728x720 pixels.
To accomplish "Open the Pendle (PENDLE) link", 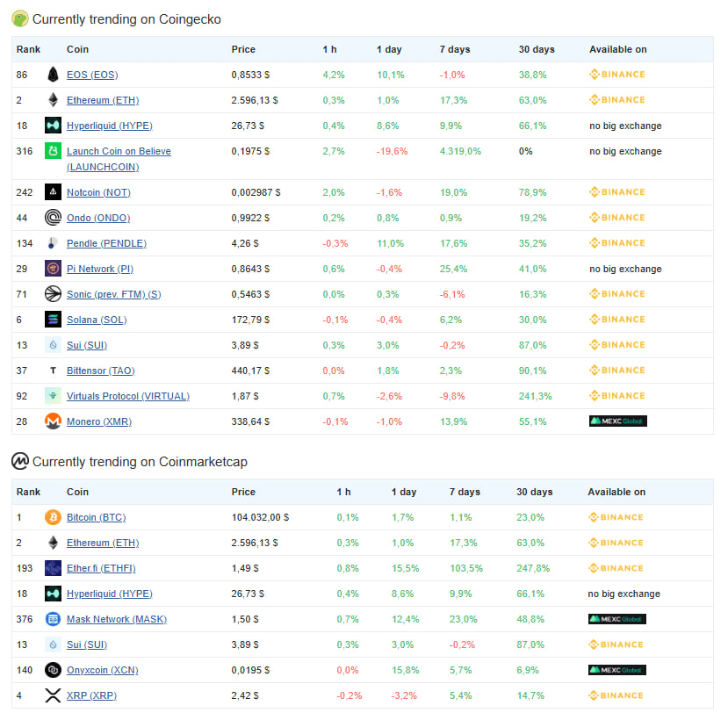I will coord(106,243).
